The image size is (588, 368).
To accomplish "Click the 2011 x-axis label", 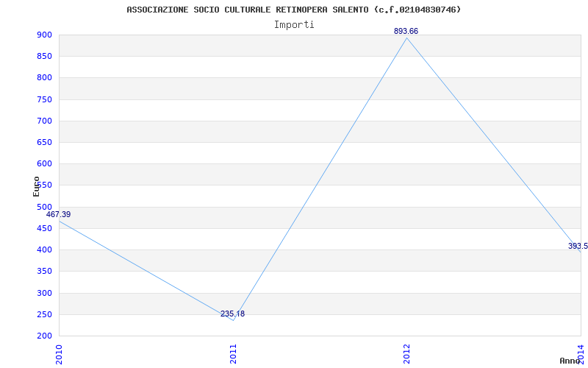I will click(x=233, y=354).
